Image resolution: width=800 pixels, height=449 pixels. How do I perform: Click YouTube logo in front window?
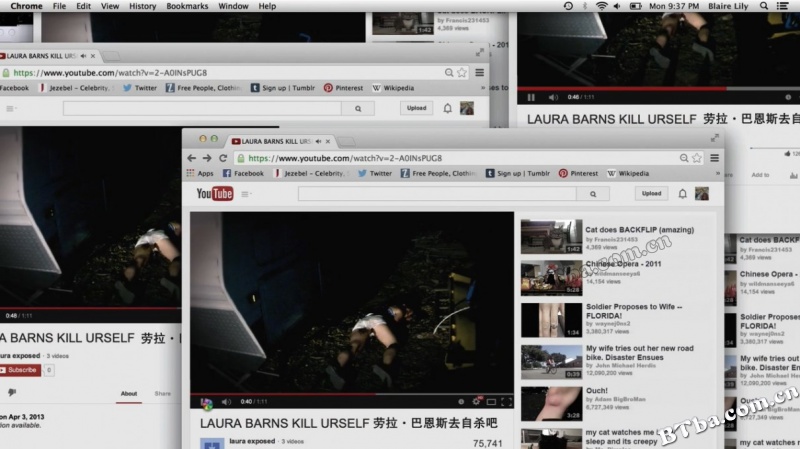click(215, 194)
